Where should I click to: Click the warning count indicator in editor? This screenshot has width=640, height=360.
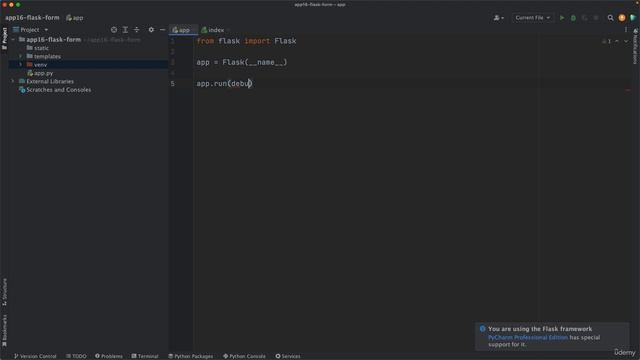pyautogui.click(x=607, y=41)
